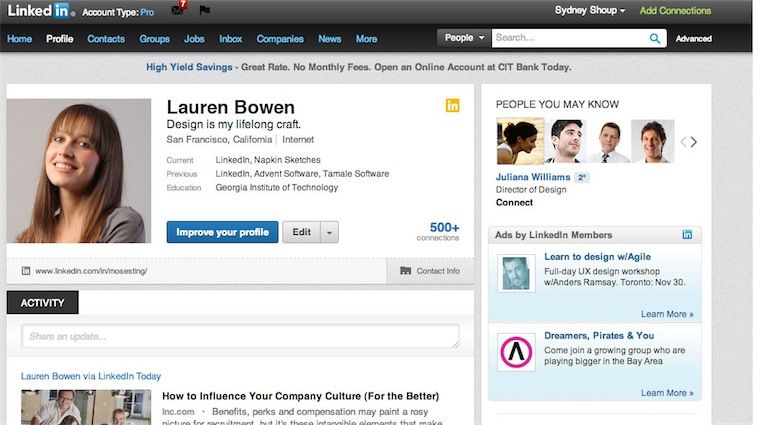Viewport: 760px width, 425px height.
Task: Open the Edit button dropdown arrow
Action: [329, 232]
